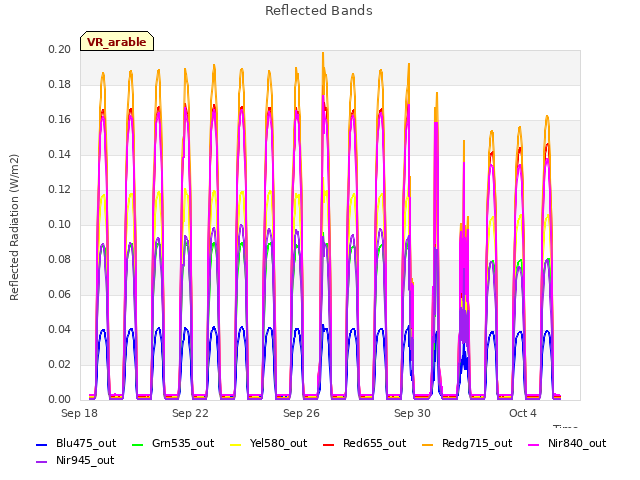Click the Nir945_out purple legend swatch
The width and height of the screenshot is (640, 480).
pyautogui.click(x=42, y=462)
